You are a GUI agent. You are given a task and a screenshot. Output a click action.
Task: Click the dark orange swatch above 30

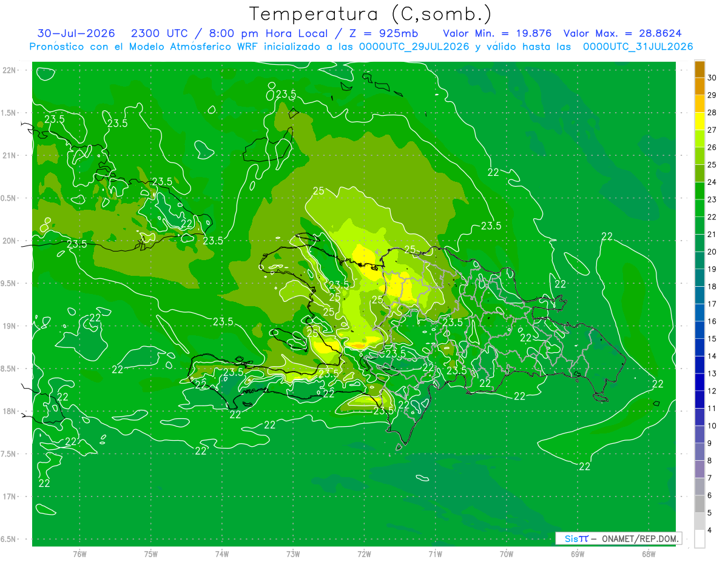699,69
